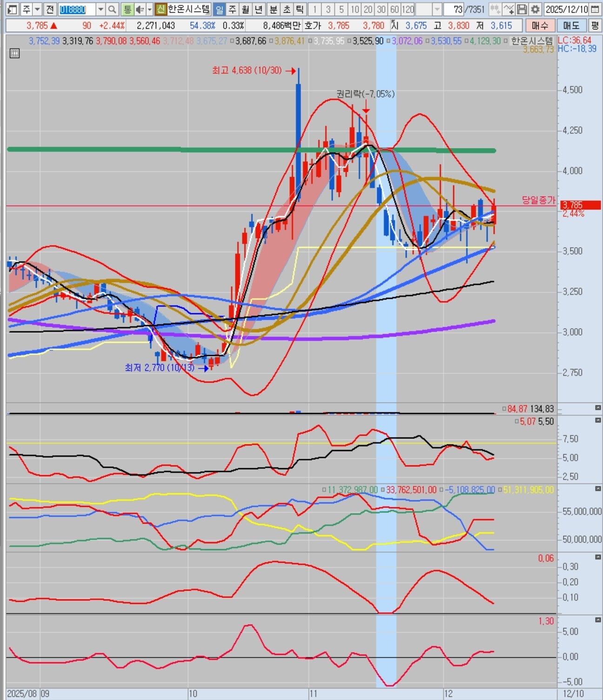Select the 년 yearly period
603x700 pixels.
click(x=260, y=9)
